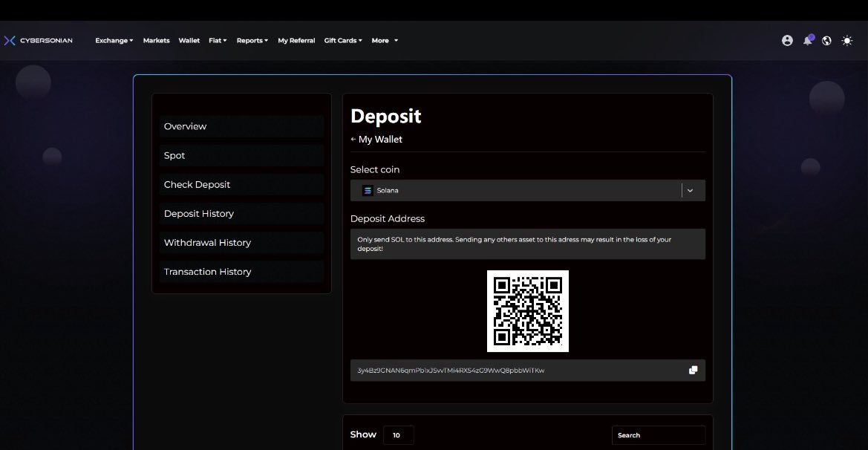
Task: Copy the deposit address with the copy icon
Action: pyautogui.click(x=693, y=371)
